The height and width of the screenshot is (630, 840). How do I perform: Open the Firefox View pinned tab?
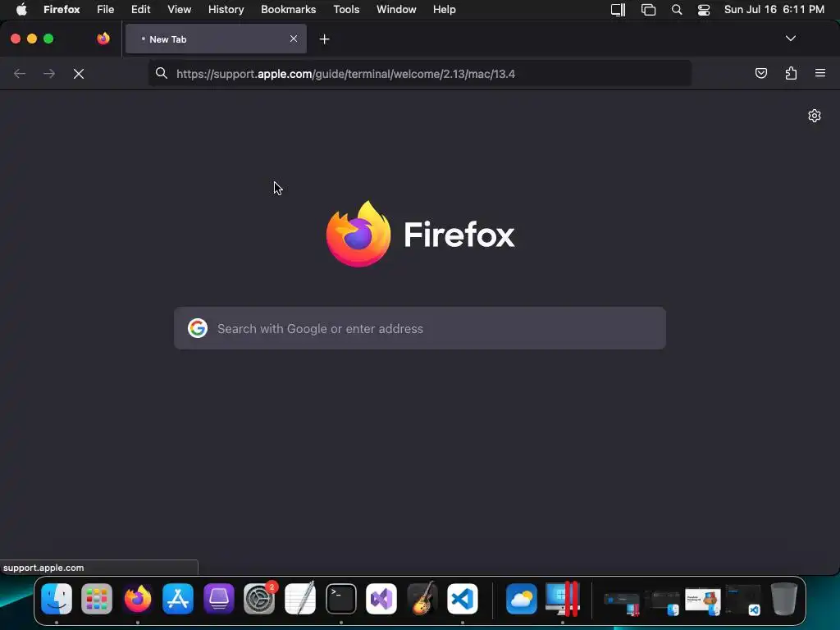pyautogui.click(x=103, y=39)
